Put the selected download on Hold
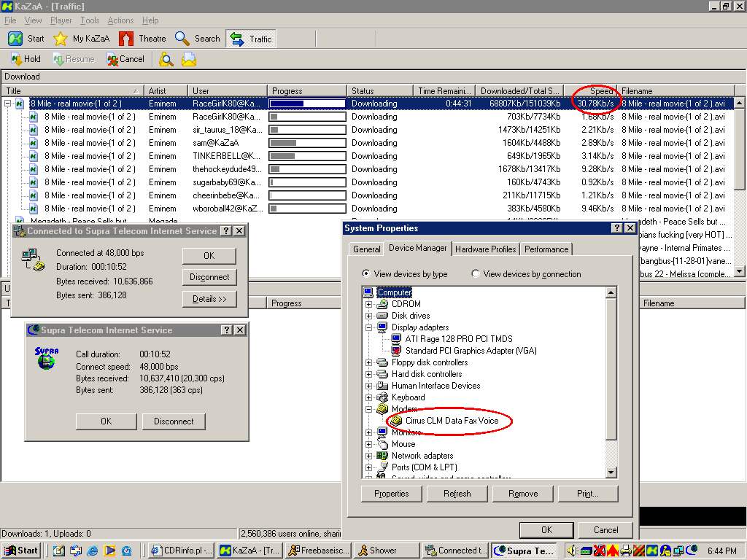 pos(26,59)
